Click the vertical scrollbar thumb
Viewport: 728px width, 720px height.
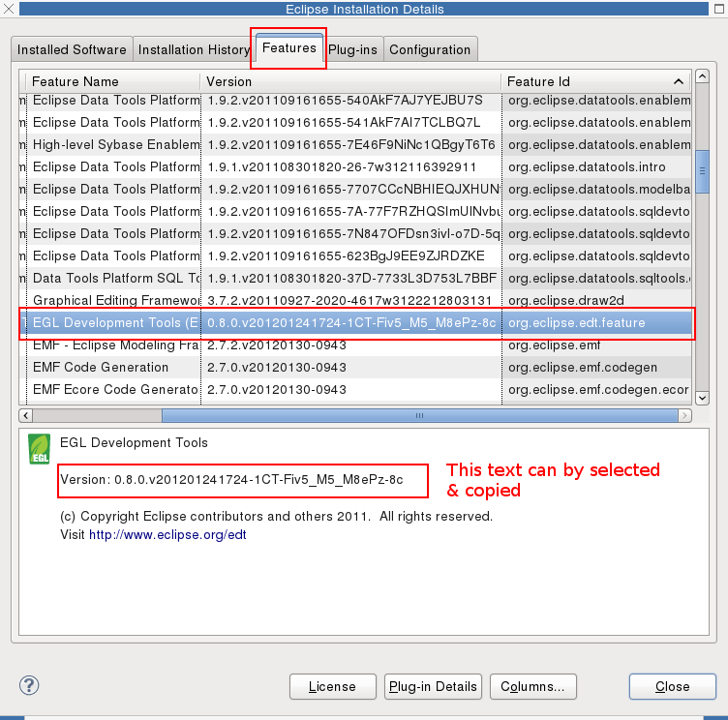(x=702, y=171)
